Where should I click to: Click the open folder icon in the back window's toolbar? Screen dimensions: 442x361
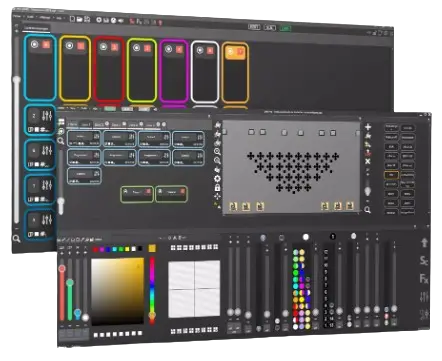click(80, 19)
